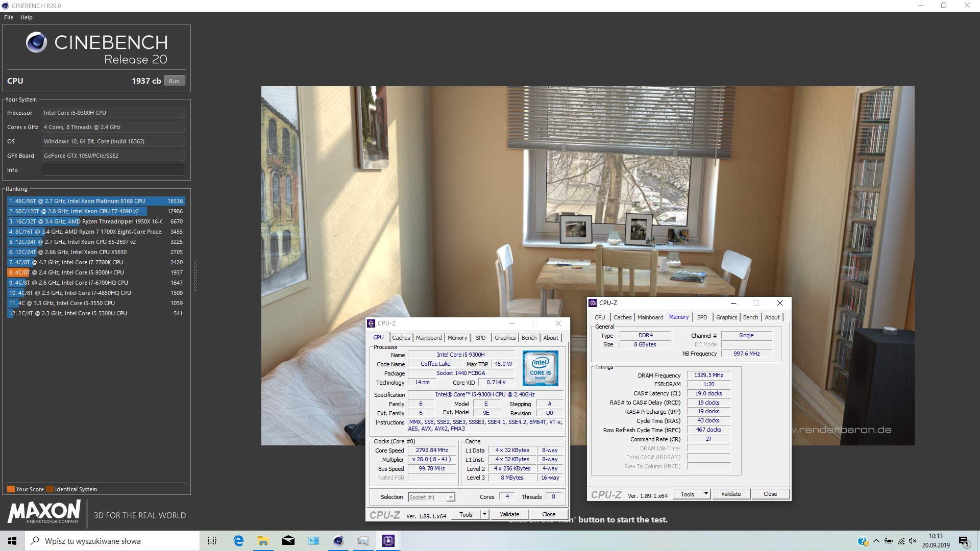
Task: Open About tab in right CPU-Z window
Action: (772, 317)
